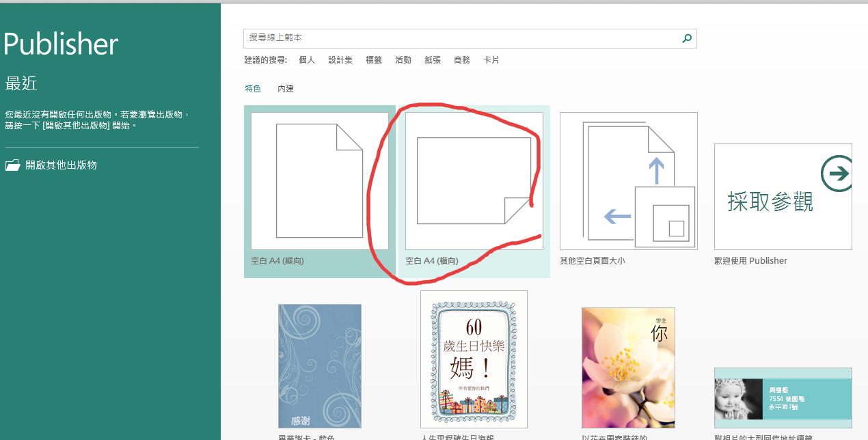Select the flower-decorated card template

[x=628, y=367]
